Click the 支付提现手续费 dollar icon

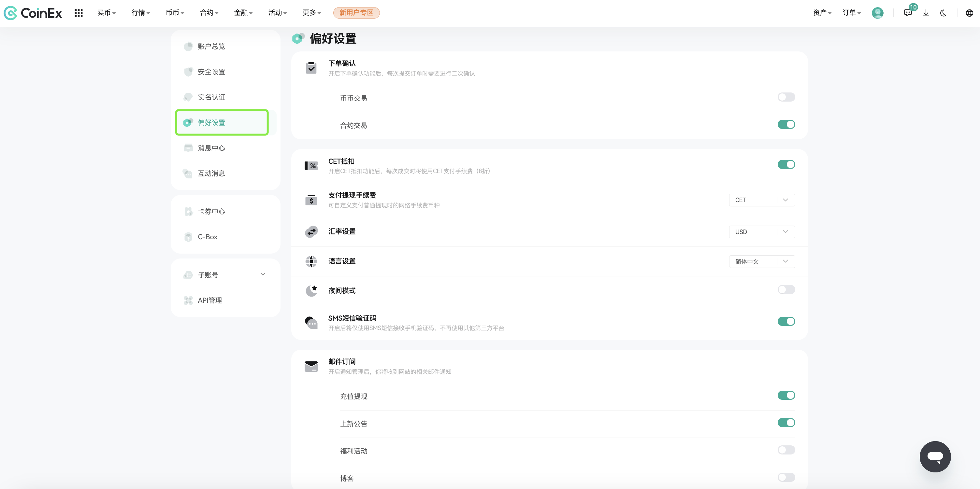[x=311, y=200]
